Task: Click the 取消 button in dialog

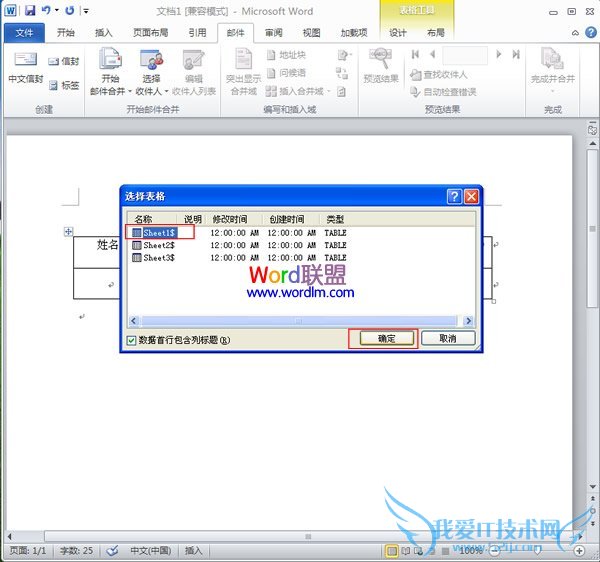Action: coord(448,339)
